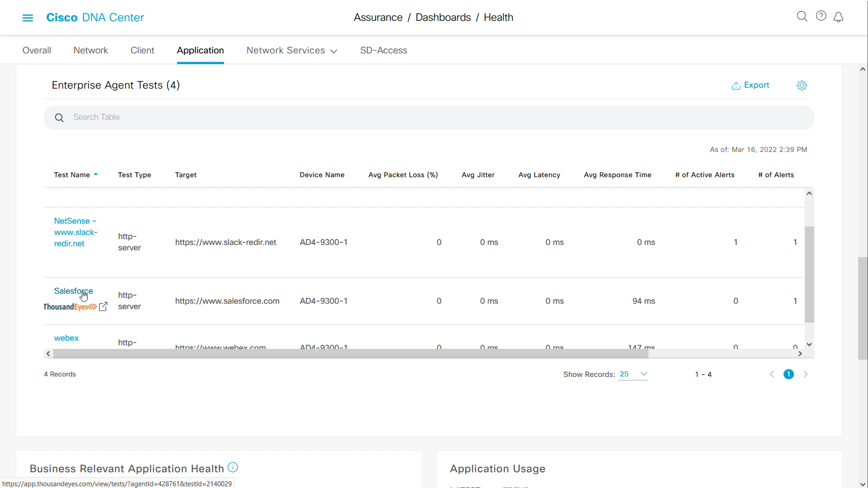Click the Export button

(750, 85)
